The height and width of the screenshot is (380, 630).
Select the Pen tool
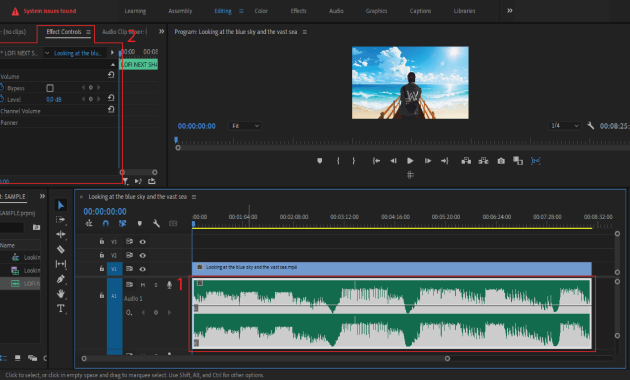point(61,279)
